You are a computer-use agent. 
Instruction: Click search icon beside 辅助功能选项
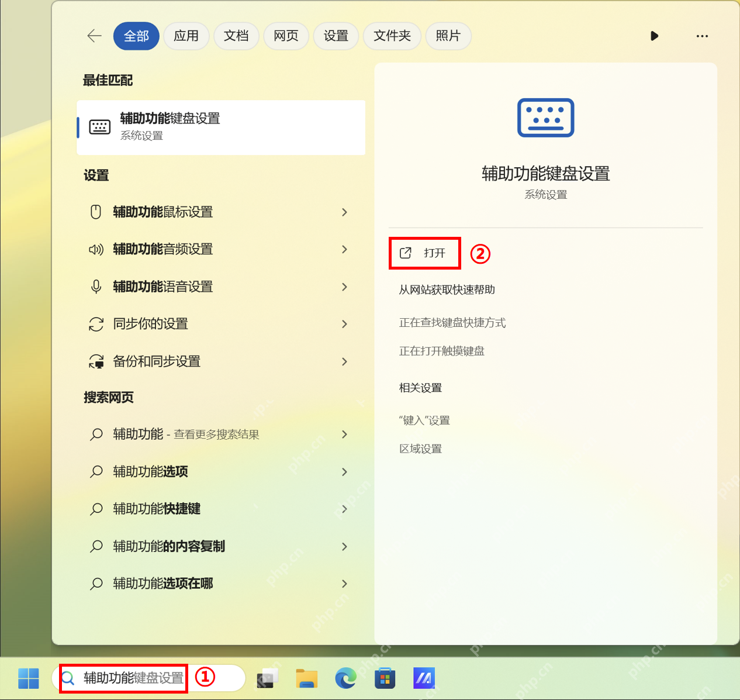tap(96, 471)
